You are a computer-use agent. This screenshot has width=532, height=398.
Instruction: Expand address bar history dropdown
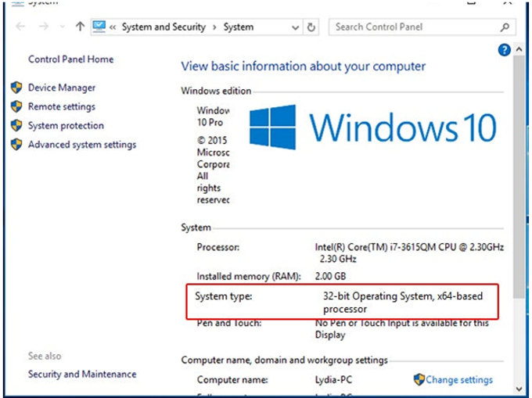(x=295, y=27)
